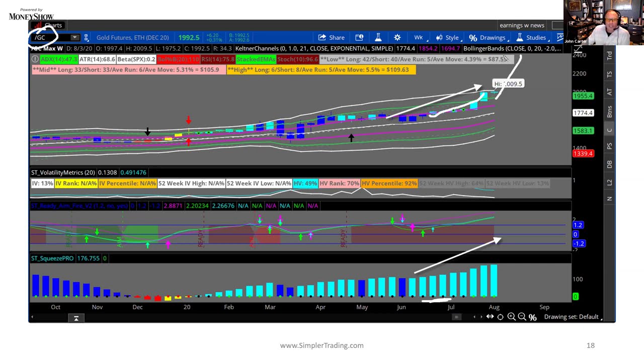The image size is (644, 362).
Task: Open the chart Share menu
Action: click(x=331, y=38)
